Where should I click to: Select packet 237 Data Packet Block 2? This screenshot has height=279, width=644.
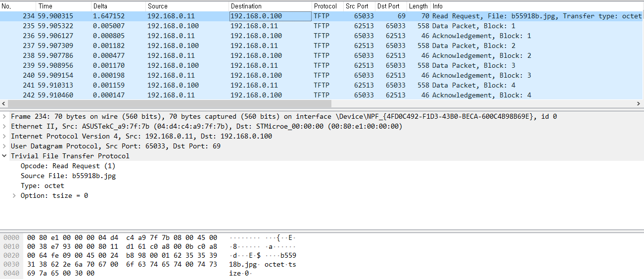[x=322, y=46]
